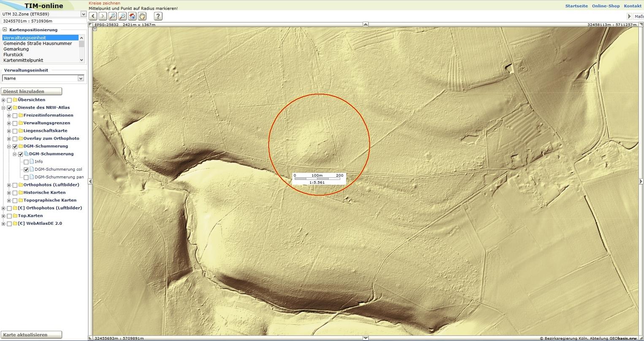Select the zoom out magnifier tool
The width and height of the screenshot is (644, 341).
[x=122, y=16]
